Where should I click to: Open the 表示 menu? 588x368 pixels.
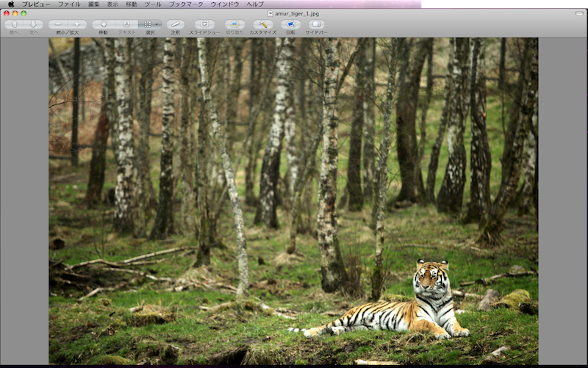[112, 4]
